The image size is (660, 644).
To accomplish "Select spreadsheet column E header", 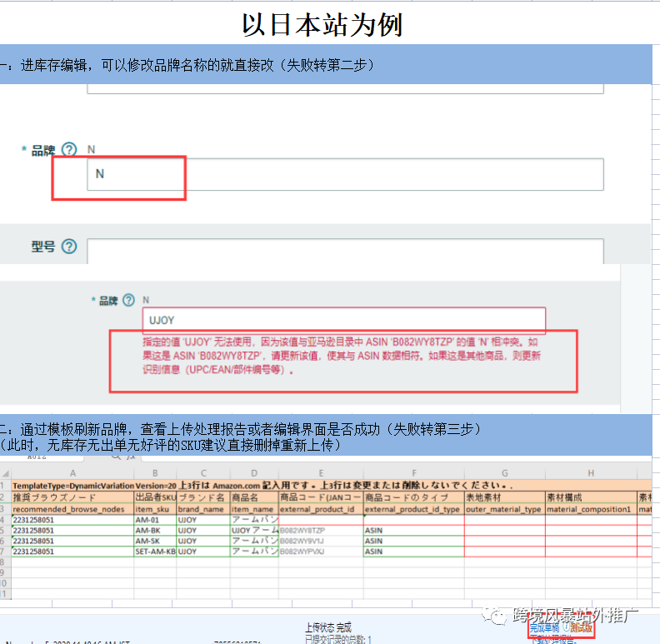I will (x=321, y=473).
